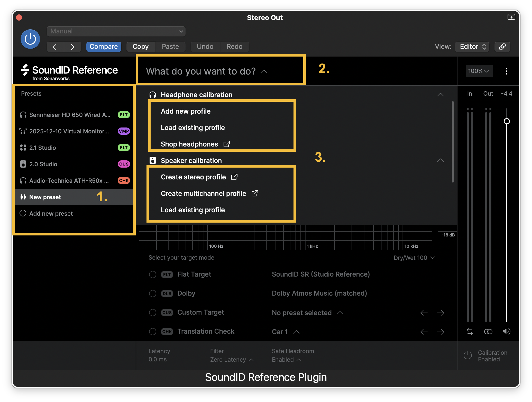Viewport: 532px width, 402px height.
Task: Click the VMP badge on Virtual Monitor preset
Action: (124, 131)
